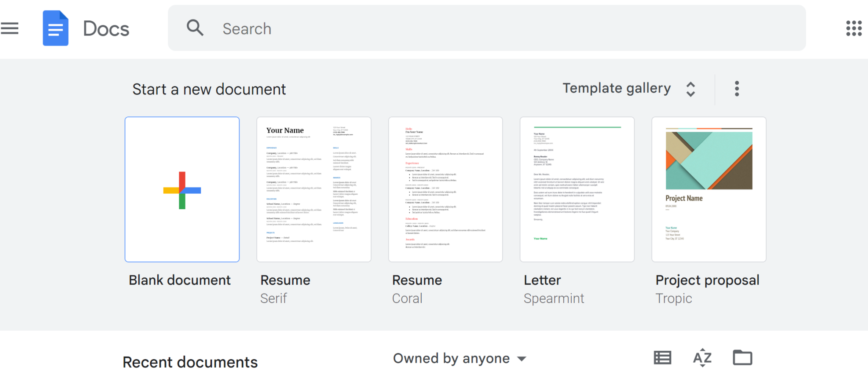The image size is (868, 388).
Task: Choose the Letter Spearmint template thumbnail
Action: (577, 189)
